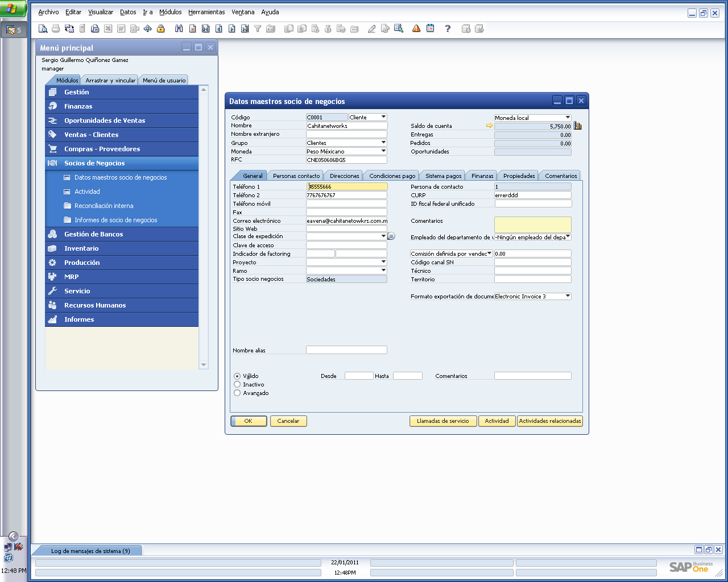728x582 pixels.
Task: Keep the Válido radio button selected
Action: tap(237, 376)
